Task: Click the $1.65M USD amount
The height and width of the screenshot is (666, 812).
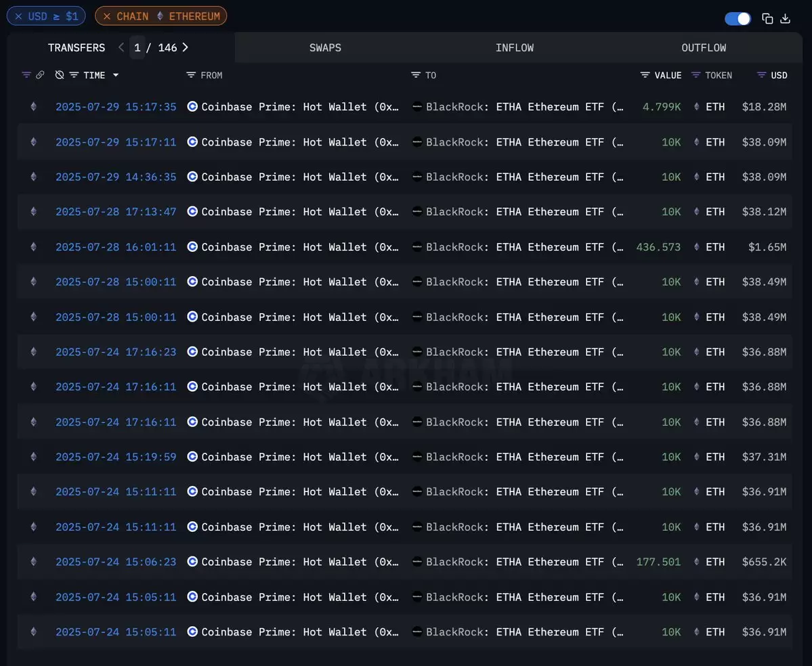Action: click(767, 247)
